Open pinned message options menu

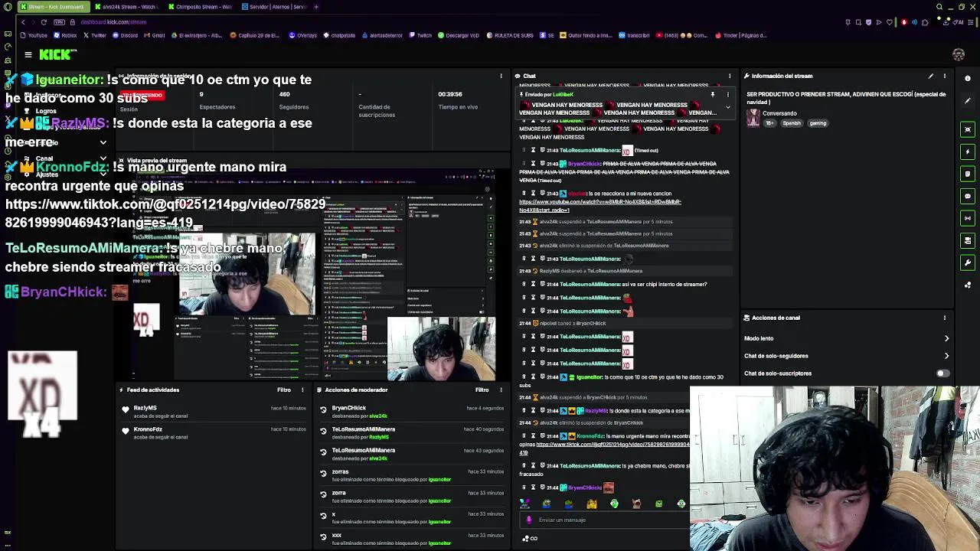pos(727,94)
